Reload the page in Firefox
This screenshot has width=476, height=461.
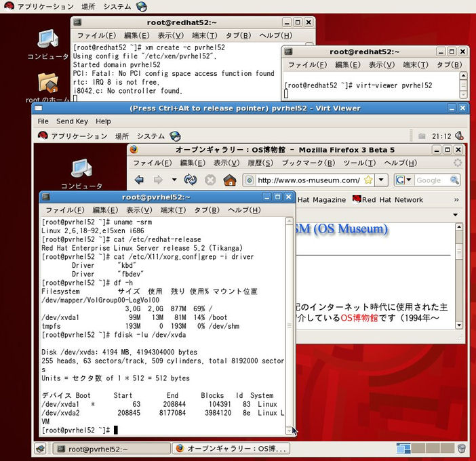[191, 180]
